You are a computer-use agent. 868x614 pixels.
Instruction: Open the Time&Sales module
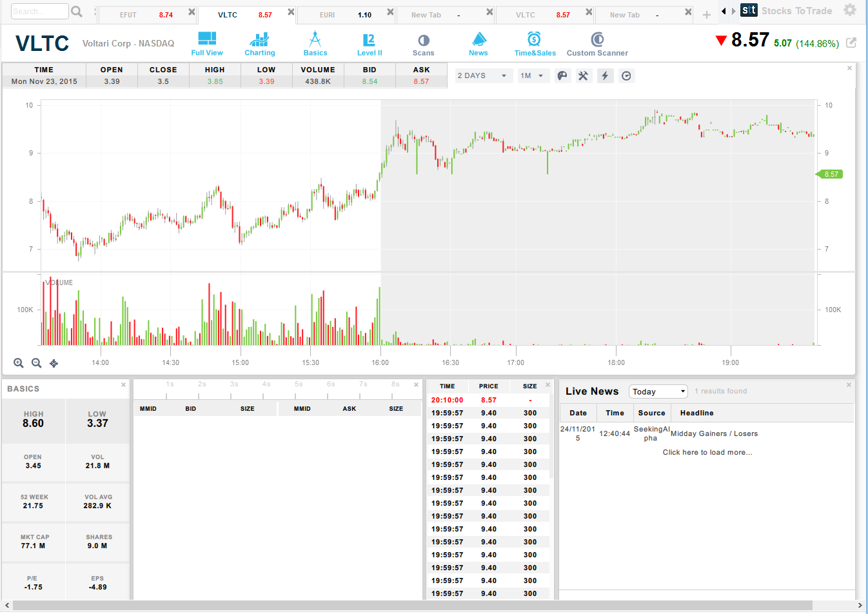[535, 44]
